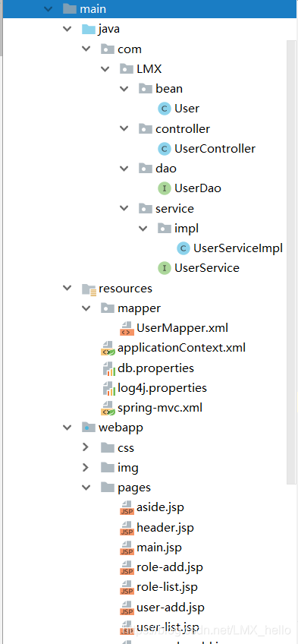
Task: Click the java source folder icon
Action: coord(89,29)
